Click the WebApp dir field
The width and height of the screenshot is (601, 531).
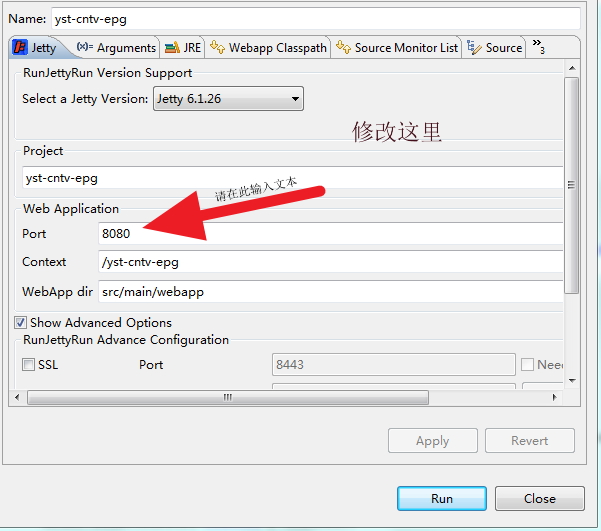click(x=331, y=292)
